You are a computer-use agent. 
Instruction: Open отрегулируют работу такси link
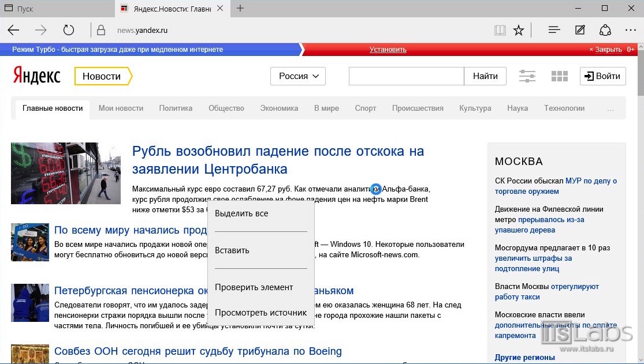(x=546, y=292)
